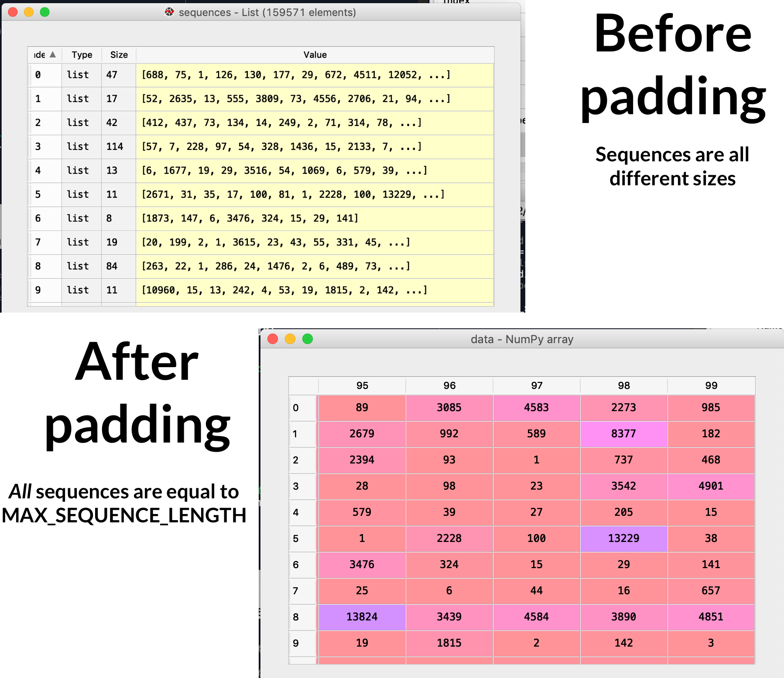Click column header 99 in the data array
The image size is (784, 678).
click(x=711, y=385)
